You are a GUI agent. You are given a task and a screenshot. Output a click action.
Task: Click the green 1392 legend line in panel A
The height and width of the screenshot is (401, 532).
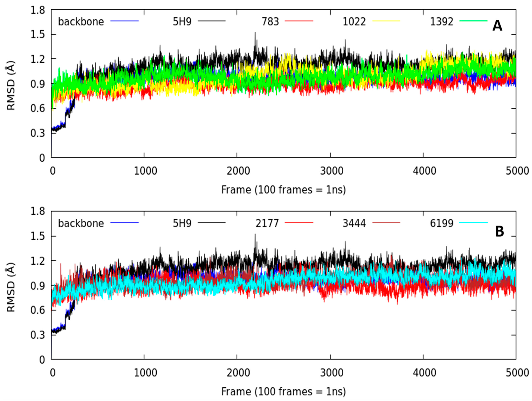[473, 21]
